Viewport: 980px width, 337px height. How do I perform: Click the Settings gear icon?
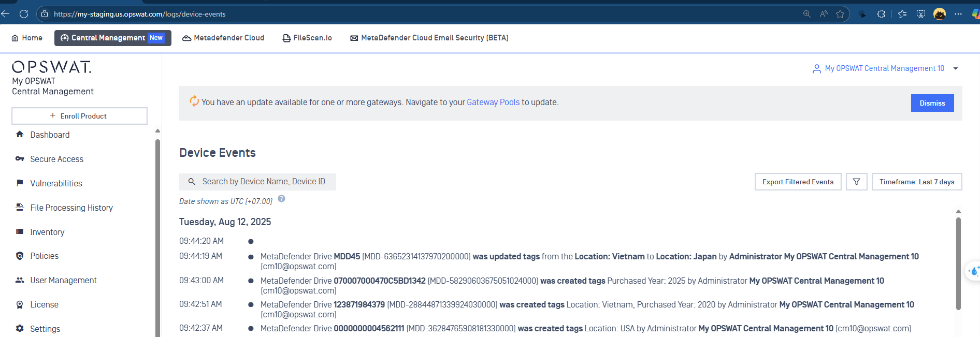pos(20,329)
